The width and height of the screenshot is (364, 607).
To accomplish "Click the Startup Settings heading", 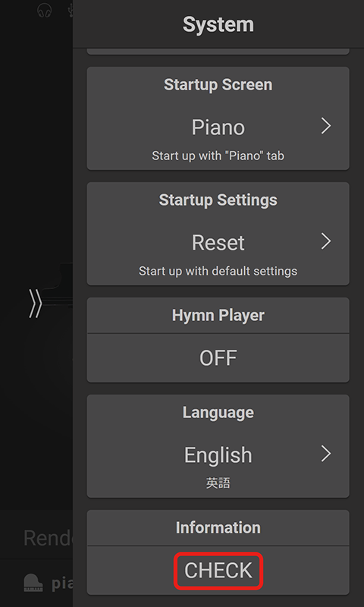I will pos(218,200).
